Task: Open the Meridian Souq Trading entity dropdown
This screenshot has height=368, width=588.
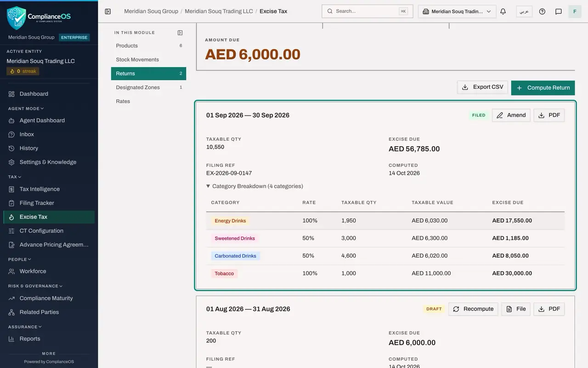Action: 457,11
